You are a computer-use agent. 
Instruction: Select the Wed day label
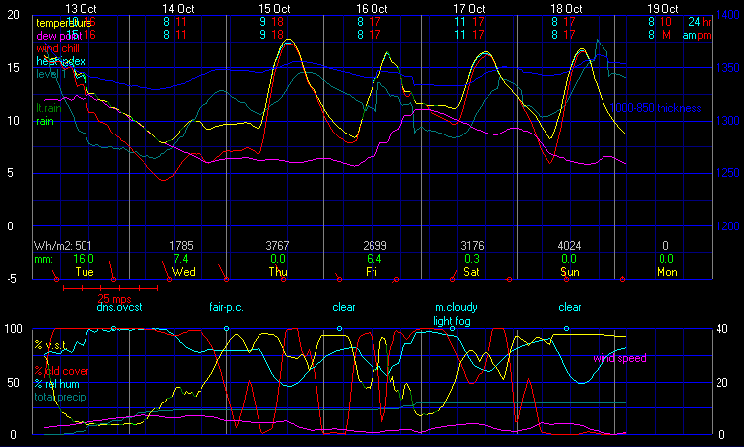184,272
